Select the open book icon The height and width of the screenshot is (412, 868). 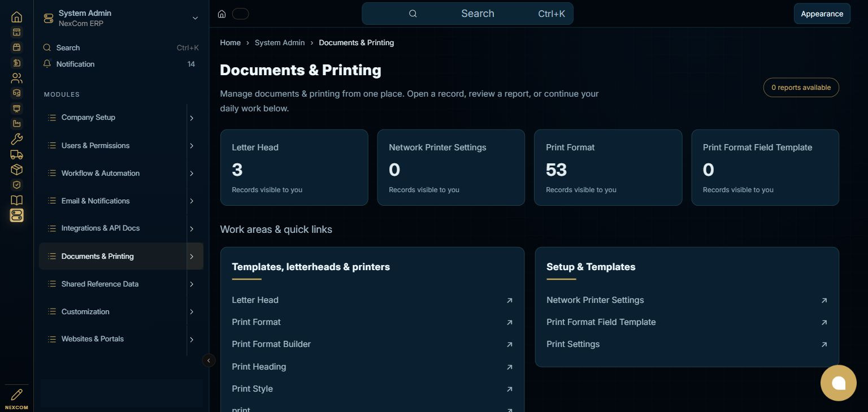point(16,200)
